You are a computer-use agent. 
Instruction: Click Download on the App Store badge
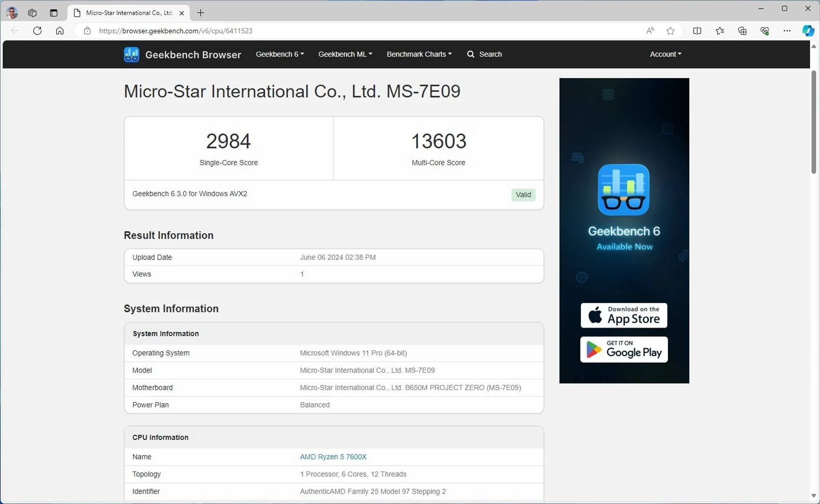click(x=624, y=315)
